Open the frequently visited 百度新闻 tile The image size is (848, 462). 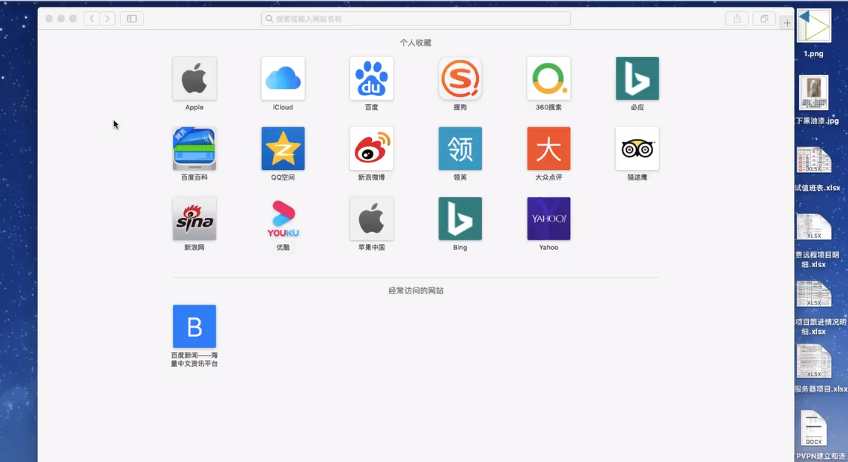pyautogui.click(x=194, y=326)
